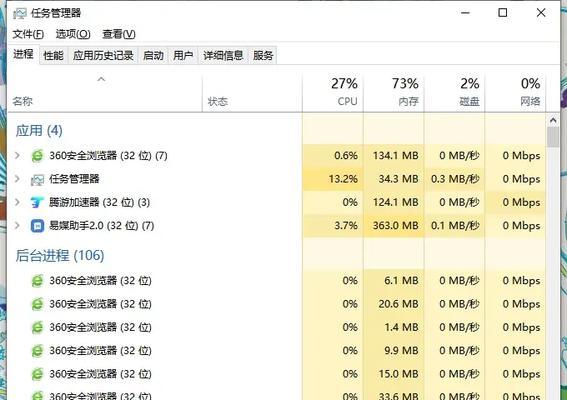Image resolution: width=567 pixels, height=400 pixels.
Task: Expand the 任务管理器 app row
Action: point(17,179)
